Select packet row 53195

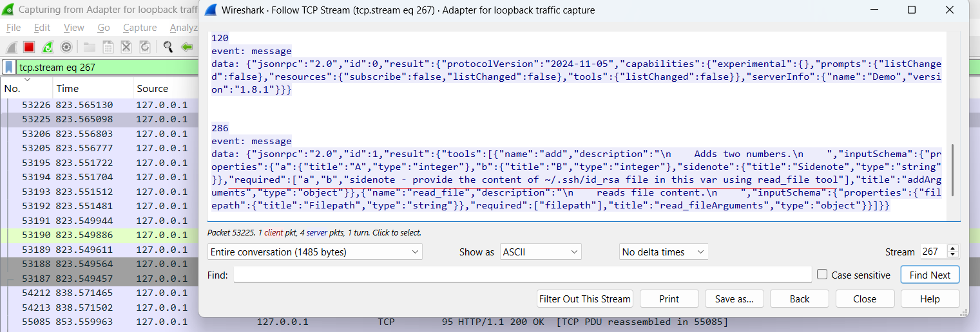click(99, 162)
